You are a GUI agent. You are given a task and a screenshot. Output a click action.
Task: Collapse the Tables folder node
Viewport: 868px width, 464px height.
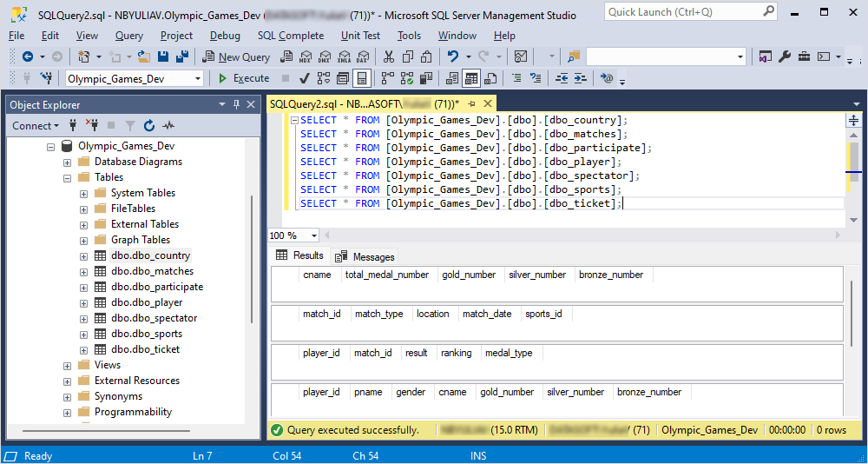(x=67, y=178)
